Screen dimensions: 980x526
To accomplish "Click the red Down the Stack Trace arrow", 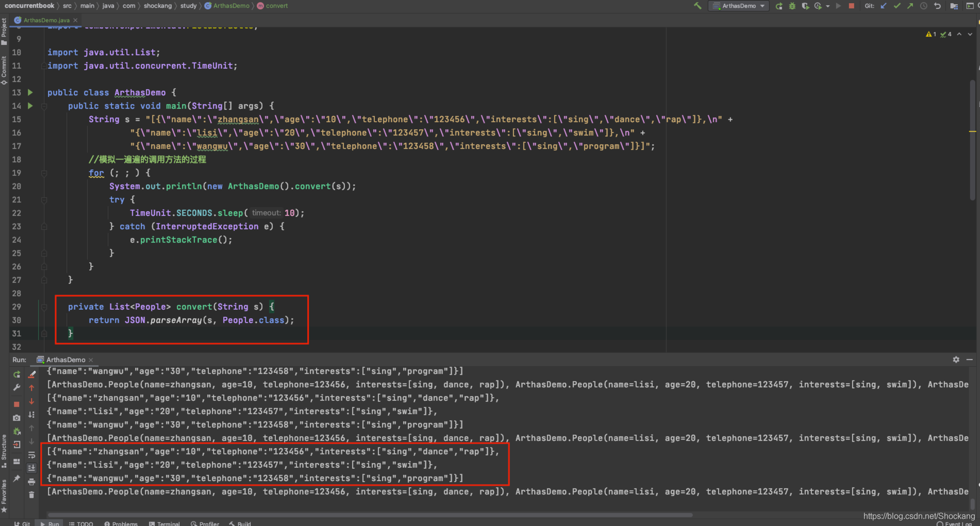I will pyautogui.click(x=31, y=401).
